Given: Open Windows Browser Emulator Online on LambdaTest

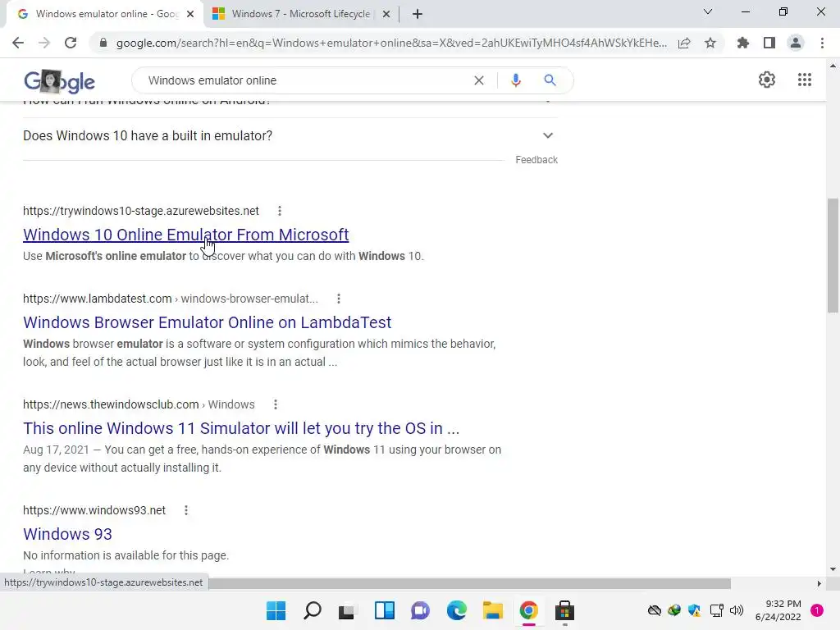Looking at the screenshot, I should point(207,322).
